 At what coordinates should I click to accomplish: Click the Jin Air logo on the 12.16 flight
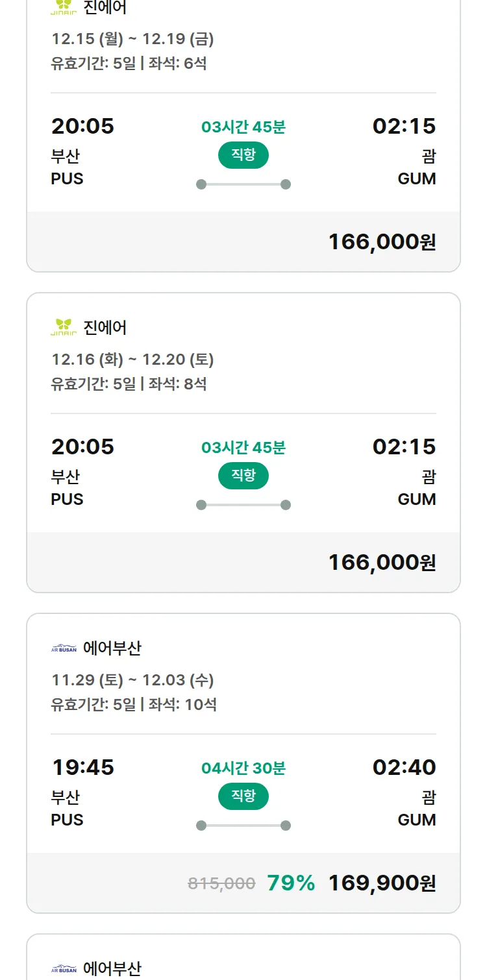click(x=64, y=327)
